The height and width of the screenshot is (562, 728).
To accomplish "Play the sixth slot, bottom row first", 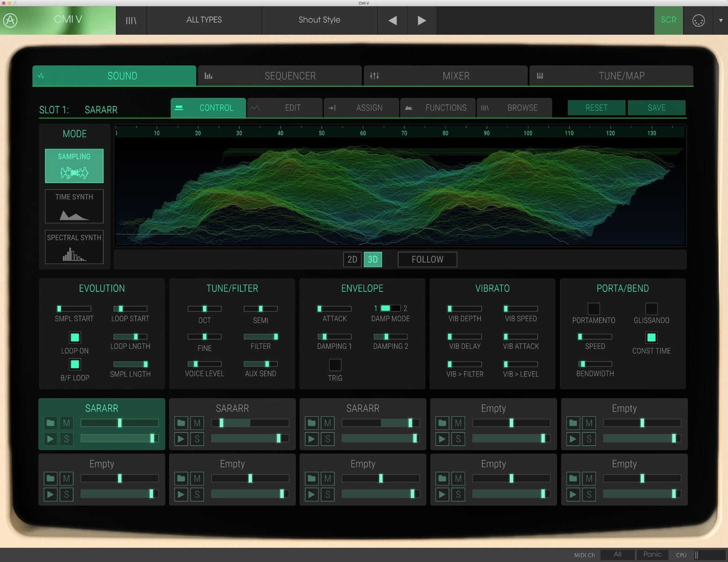I will (51, 495).
